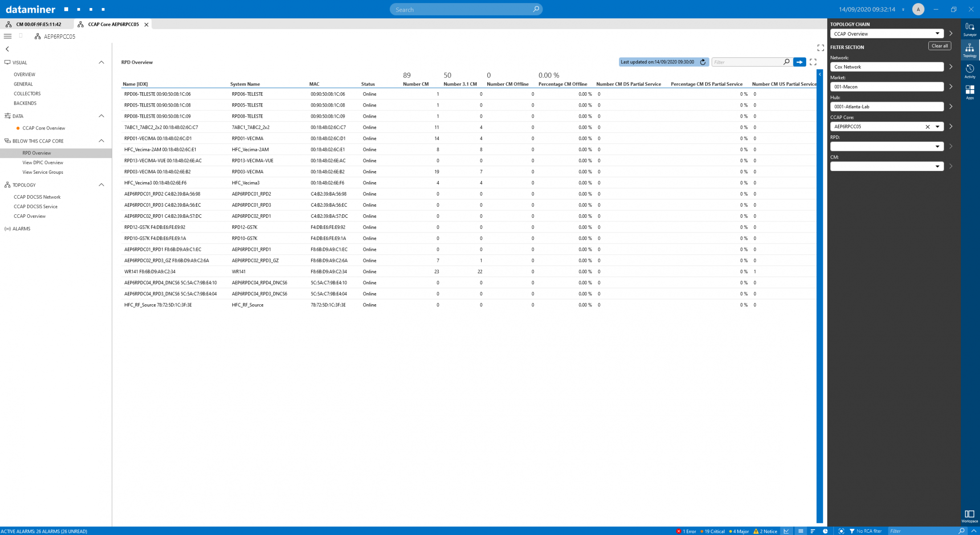Screen dimensions: 980x535
Task: Open the Apps panel
Action: [x=970, y=91]
